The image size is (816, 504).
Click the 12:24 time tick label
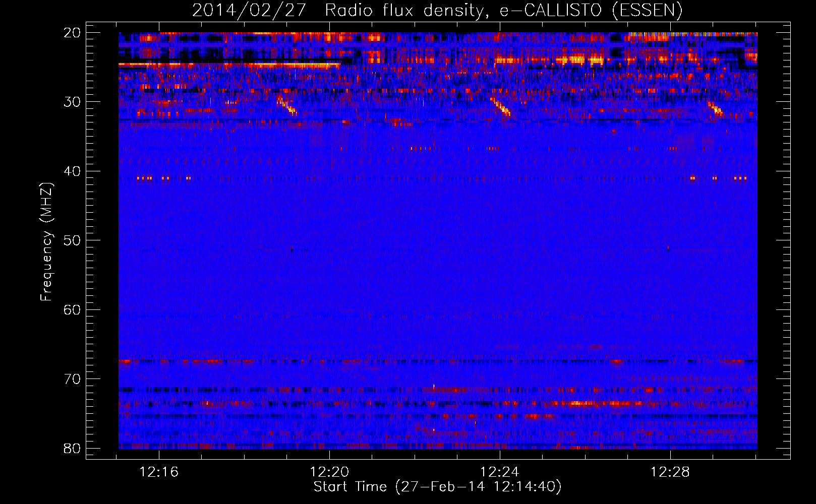tap(500, 472)
